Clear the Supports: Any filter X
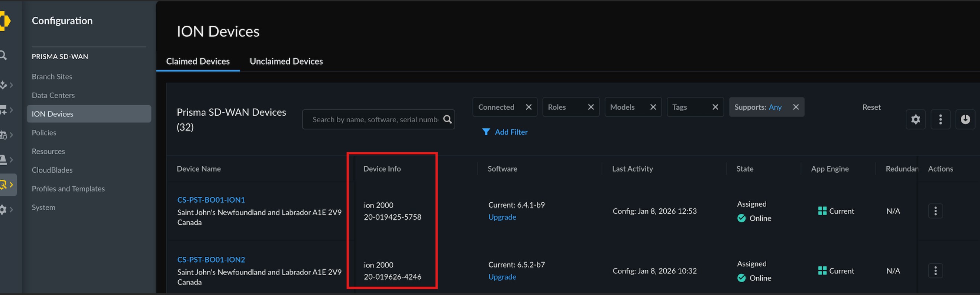The width and height of the screenshot is (980, 295). [x=796, y=107]
